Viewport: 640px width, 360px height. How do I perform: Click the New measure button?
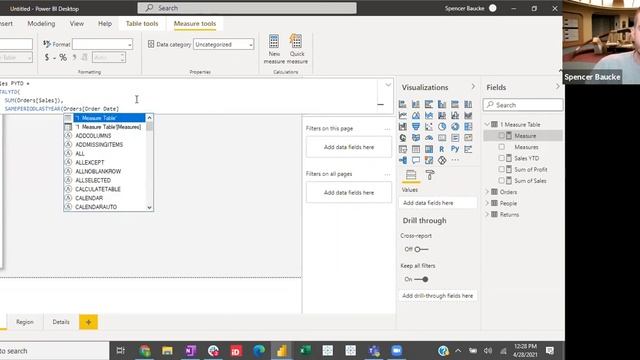click(x=274, y=49)
